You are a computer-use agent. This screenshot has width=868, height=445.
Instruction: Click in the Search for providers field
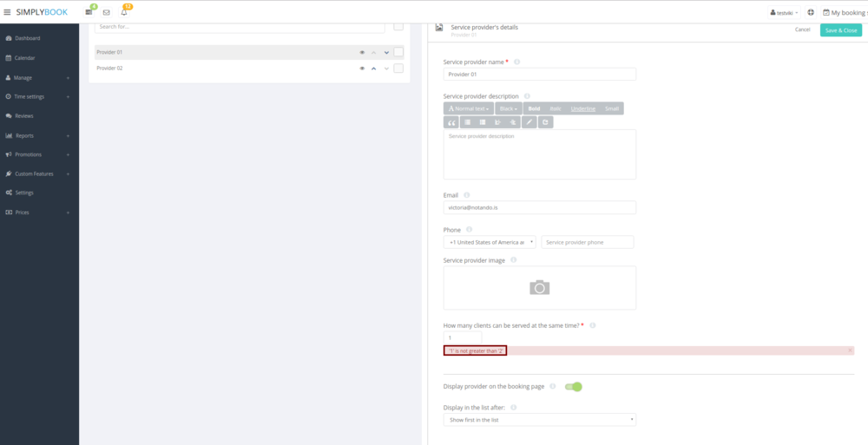(240, 27)
